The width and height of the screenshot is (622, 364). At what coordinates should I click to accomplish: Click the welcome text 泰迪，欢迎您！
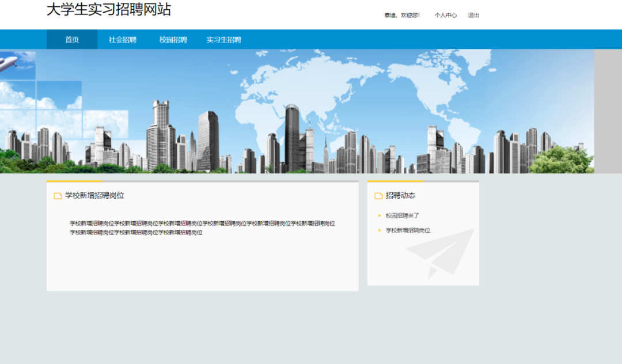(402, 15)
